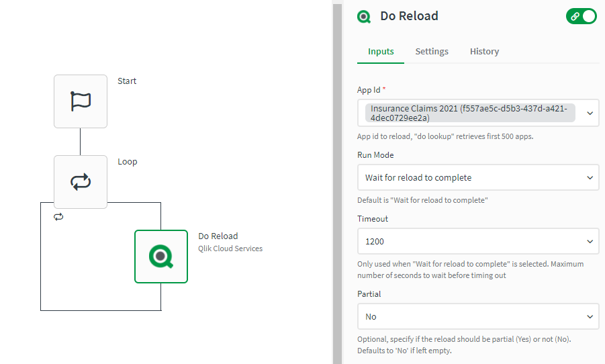Open the Partial dropdown
Viewport: 605px width, 364px height.
477,316
